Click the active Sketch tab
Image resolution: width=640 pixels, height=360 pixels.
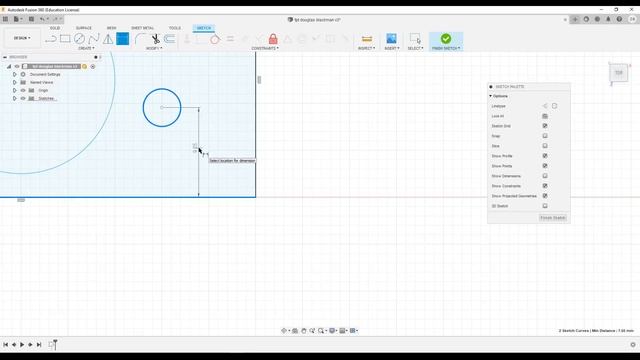(x=204, y=28)
